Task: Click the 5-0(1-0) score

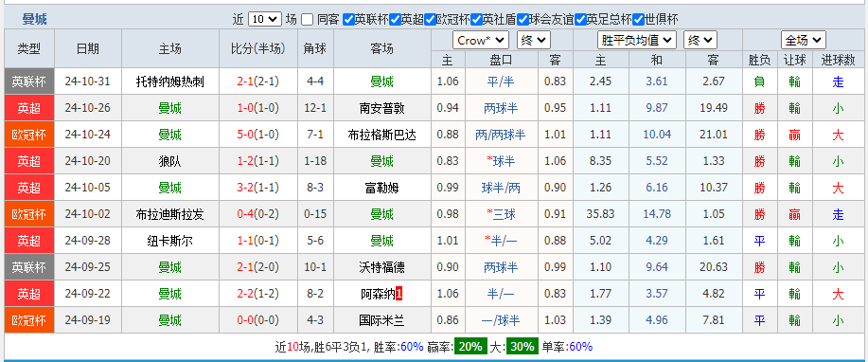Action: pos(258,135)
